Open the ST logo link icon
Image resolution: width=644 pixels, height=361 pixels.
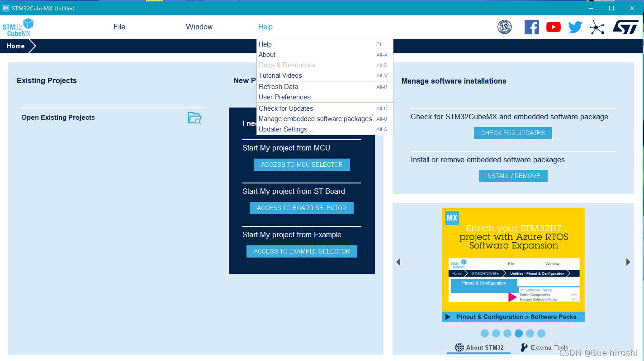(x=626, y=27)
